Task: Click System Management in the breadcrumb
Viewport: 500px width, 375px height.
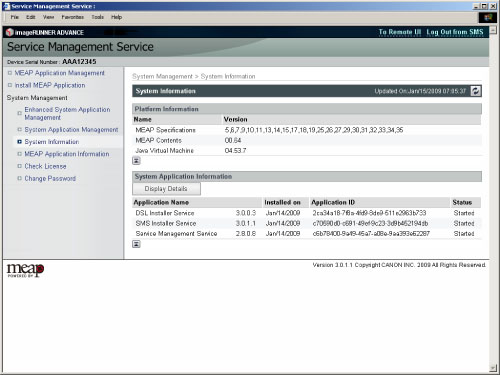Action: point(162,76)
